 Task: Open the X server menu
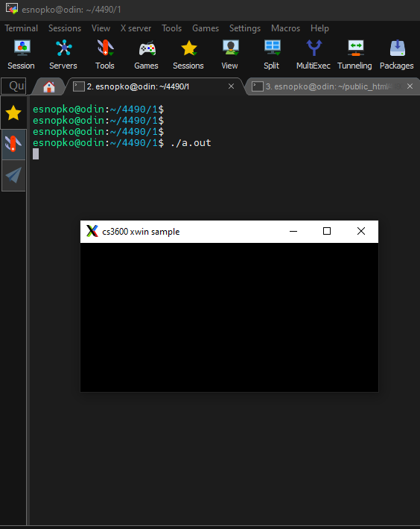click(136, 28)
